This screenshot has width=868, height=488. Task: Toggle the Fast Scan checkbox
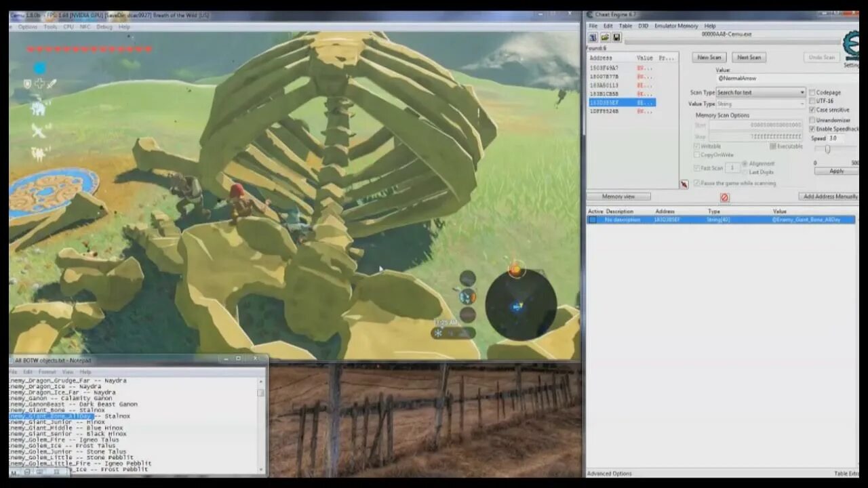point(696,167)
